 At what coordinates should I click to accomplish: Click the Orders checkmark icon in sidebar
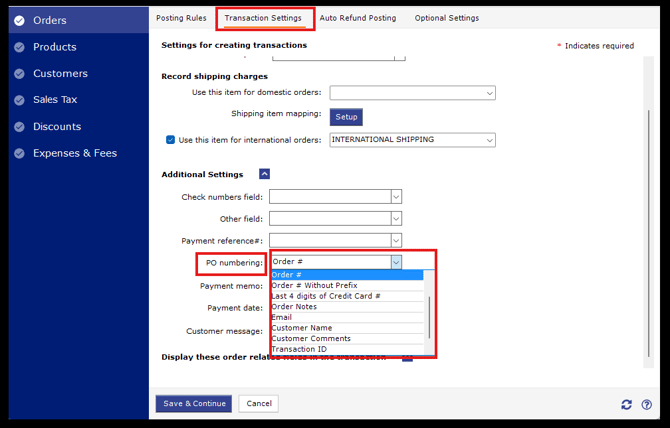pos(20,20)
